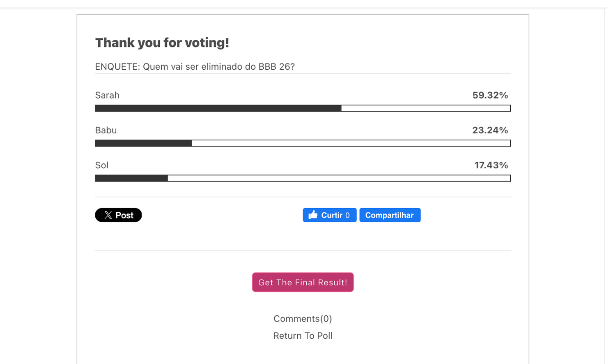Click the Sol candidate label
The image size is (607, 364).
pyautogui.click(x=101, y=165)
